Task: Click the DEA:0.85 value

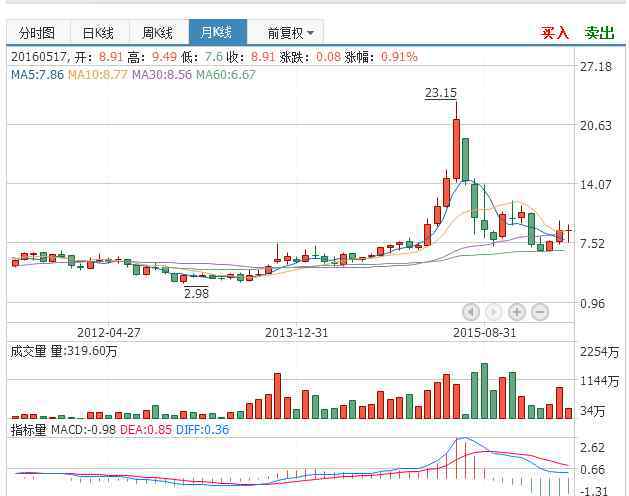Action: pos(146,430)
